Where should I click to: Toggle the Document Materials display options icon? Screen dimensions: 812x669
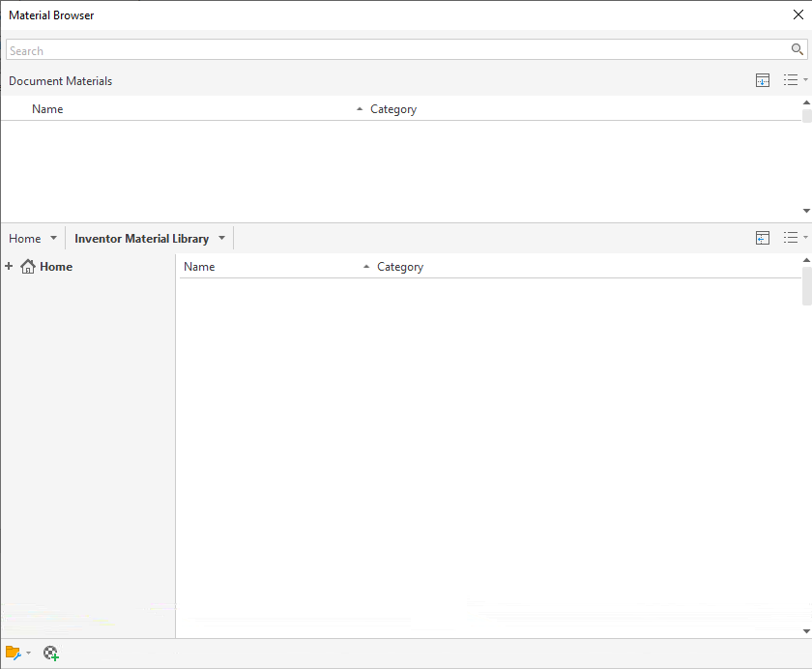tap(763, 80)
